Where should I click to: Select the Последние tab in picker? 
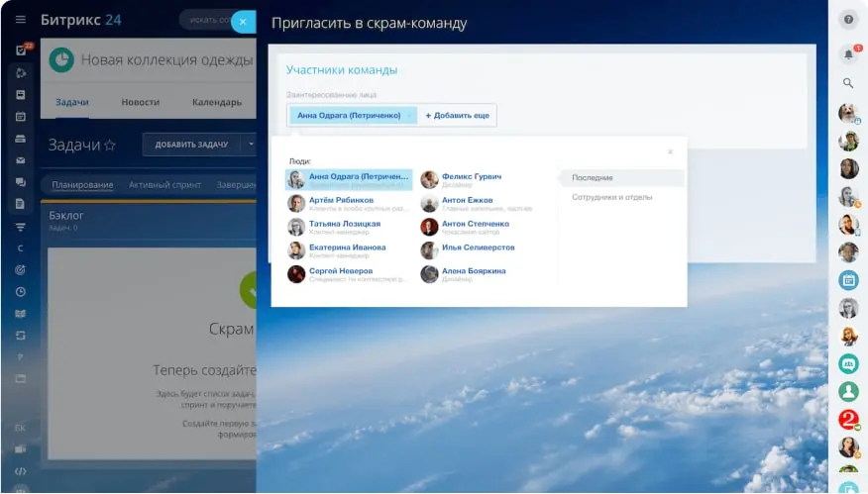point(593,178)
